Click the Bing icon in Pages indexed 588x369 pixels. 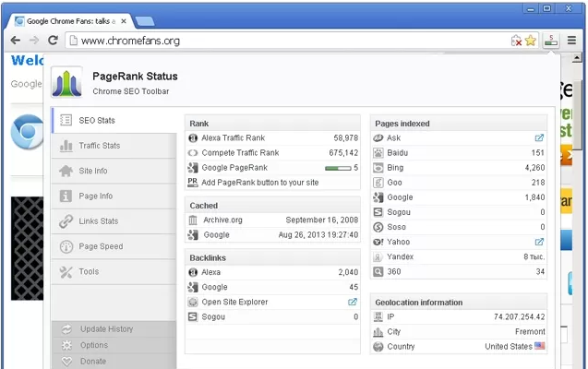coord(378,168)
